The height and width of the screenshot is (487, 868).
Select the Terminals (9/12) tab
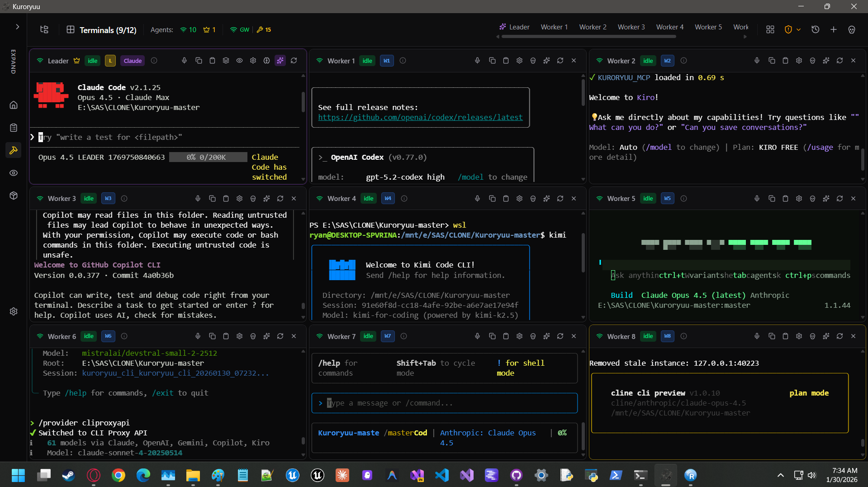tap(108, 30)
